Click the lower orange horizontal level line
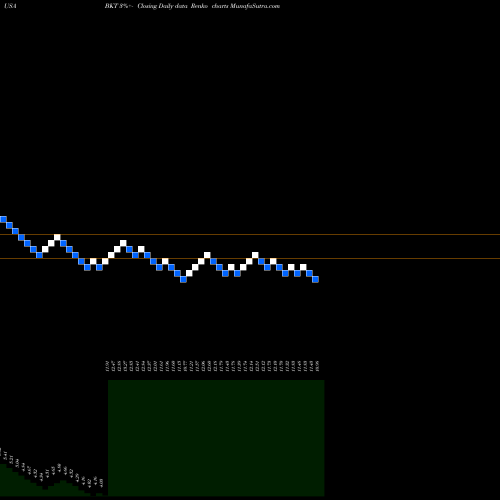 pos(250,259)
